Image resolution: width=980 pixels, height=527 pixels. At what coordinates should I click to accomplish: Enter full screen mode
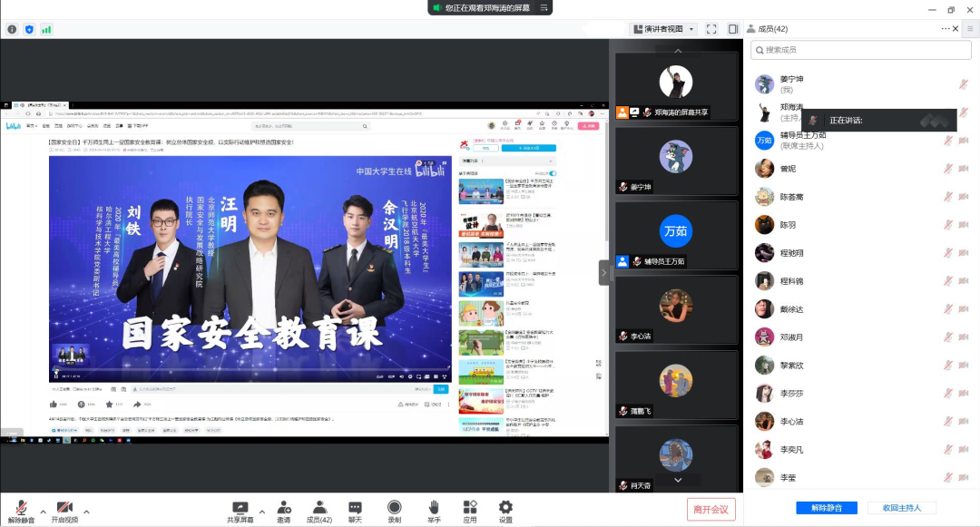[711, 29]
